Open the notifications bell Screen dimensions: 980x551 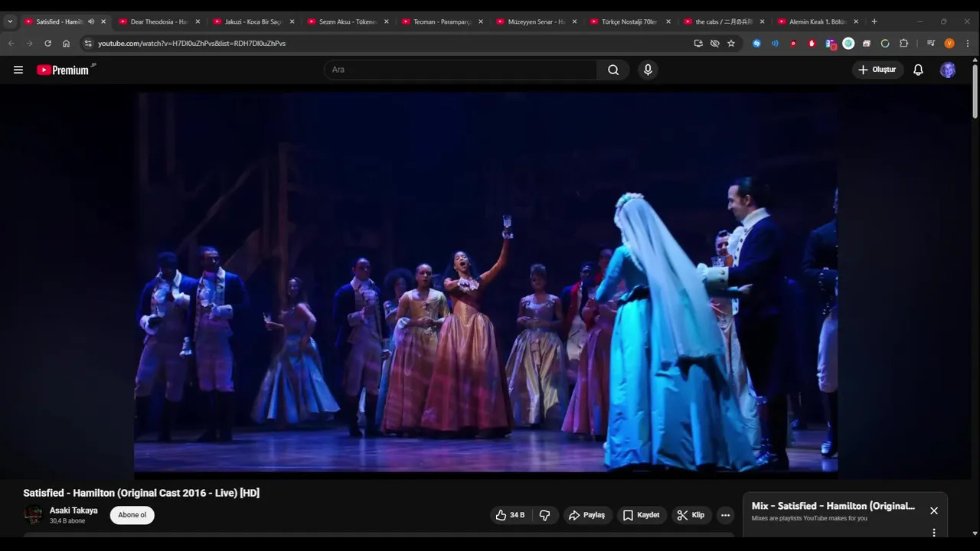(918, 70)
